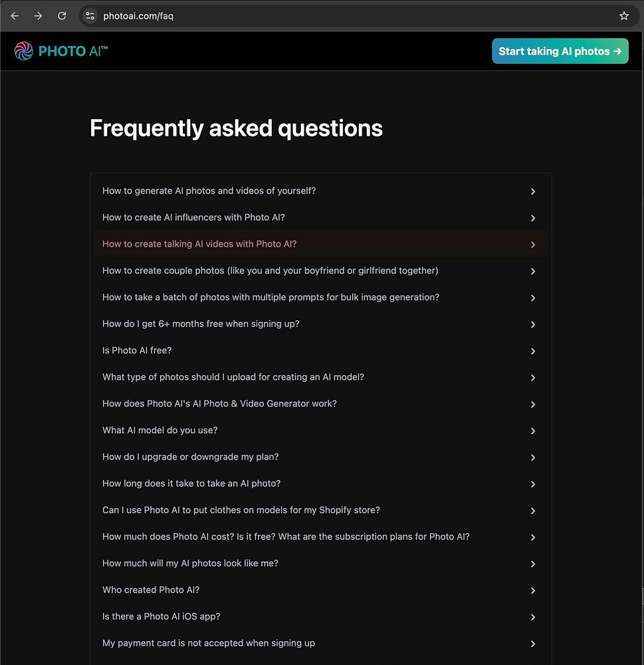Screen dimensions: 644x665
Task: Click chevron next to 'How do I upgrade or downgrade'
Action: [x=532, y=458]
